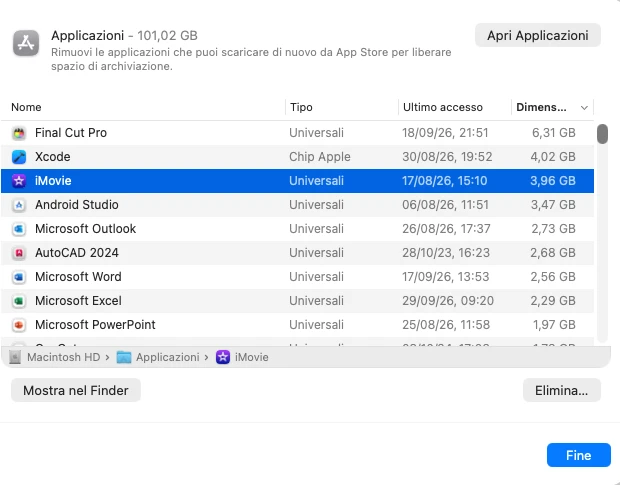The width and height of the screenshot is (620, 485).
Task: Select the Microsoft Word row name
Action: pos(78,277)
